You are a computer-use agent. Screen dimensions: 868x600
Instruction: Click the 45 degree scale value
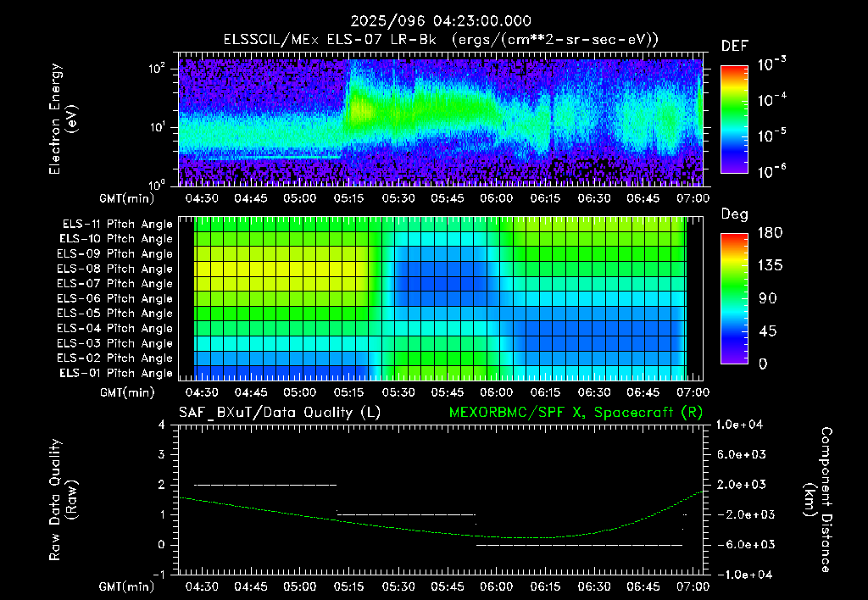pos(767,331)
